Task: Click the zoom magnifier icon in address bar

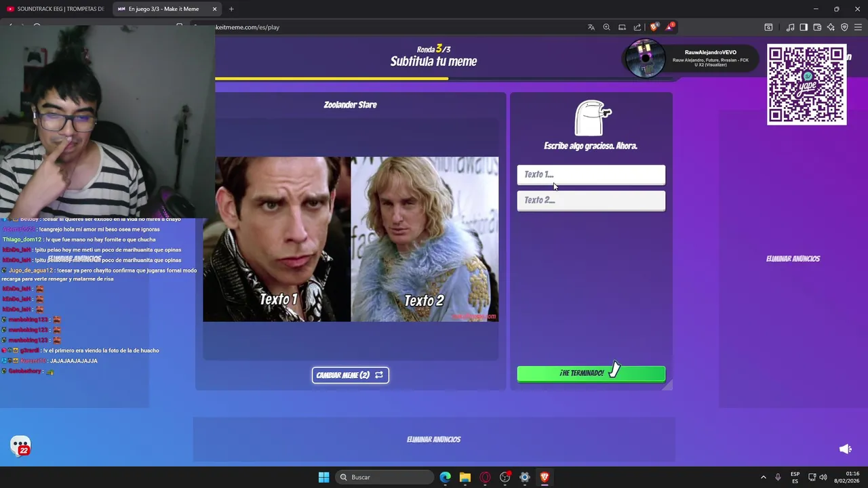Action: pyautogui.click(x=606, y=27)
